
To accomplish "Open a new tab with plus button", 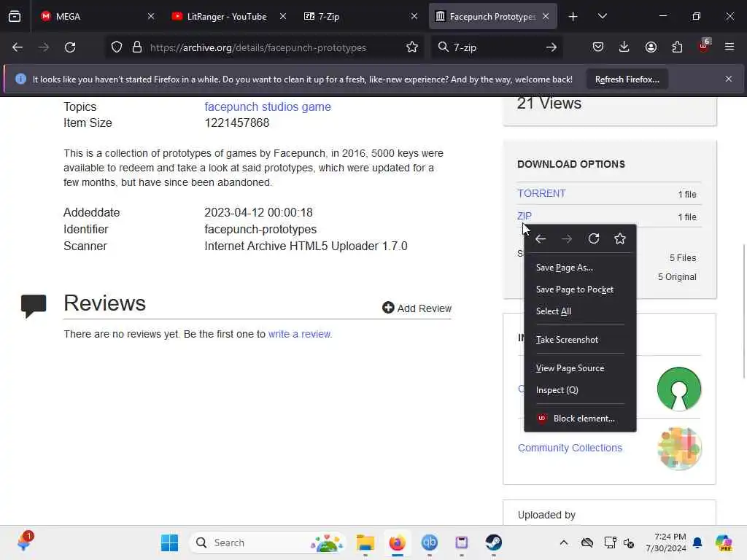I will [573, 17].
